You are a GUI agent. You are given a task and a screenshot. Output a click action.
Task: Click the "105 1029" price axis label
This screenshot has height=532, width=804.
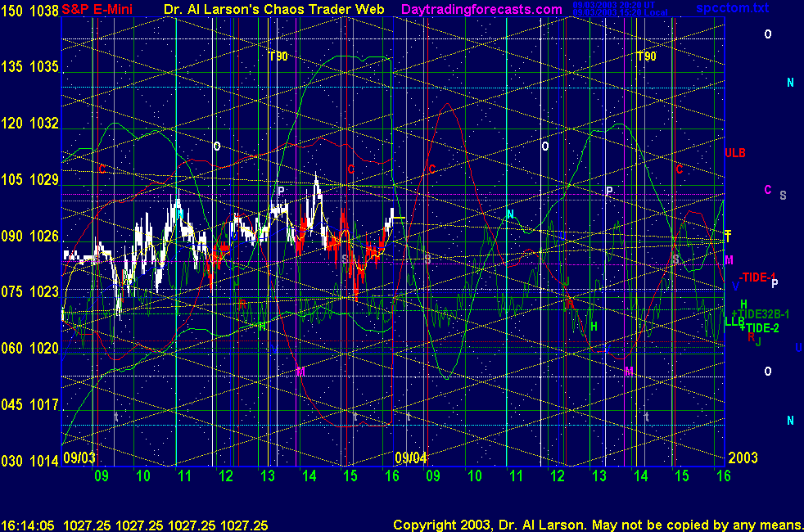click(x=29, y=180)
